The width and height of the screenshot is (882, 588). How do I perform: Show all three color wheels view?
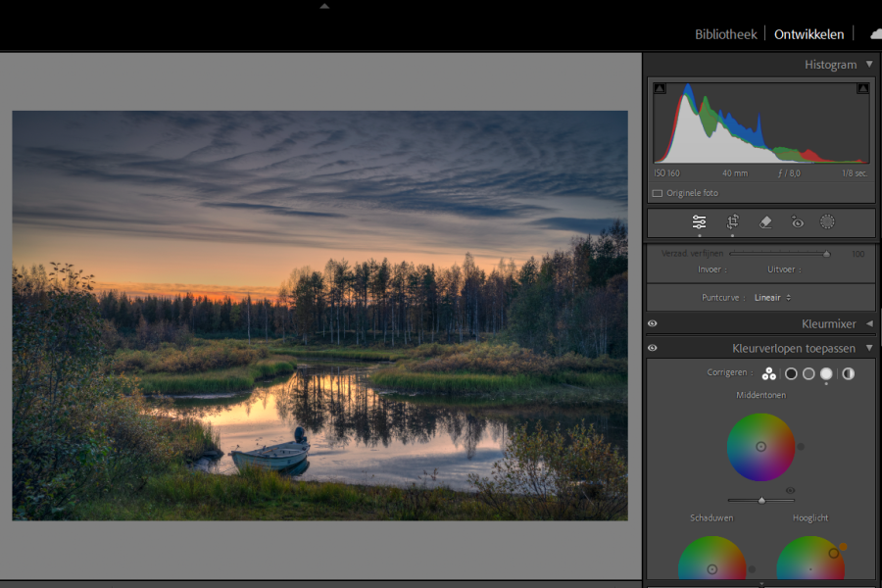(x=769, y=373)
